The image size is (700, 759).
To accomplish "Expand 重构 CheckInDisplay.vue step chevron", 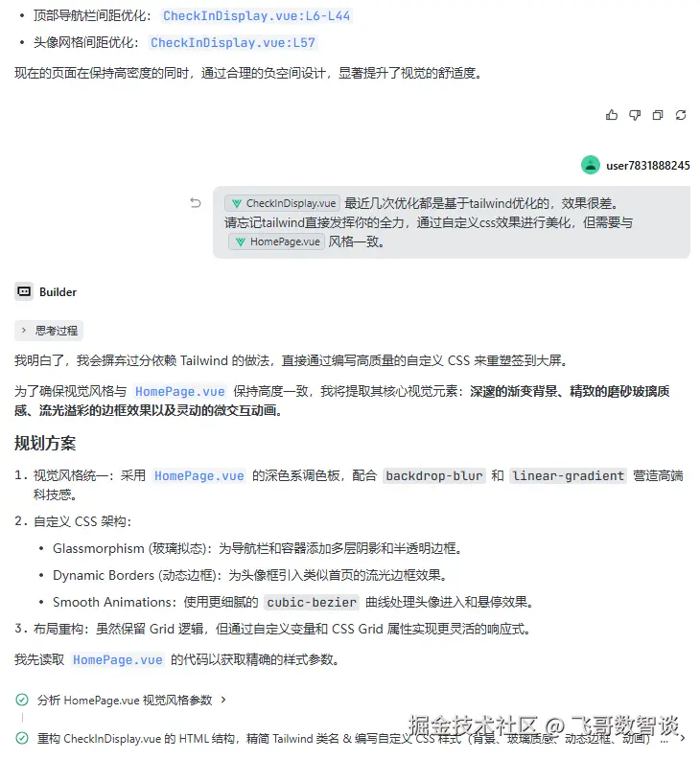I will (x=682, y=738).
